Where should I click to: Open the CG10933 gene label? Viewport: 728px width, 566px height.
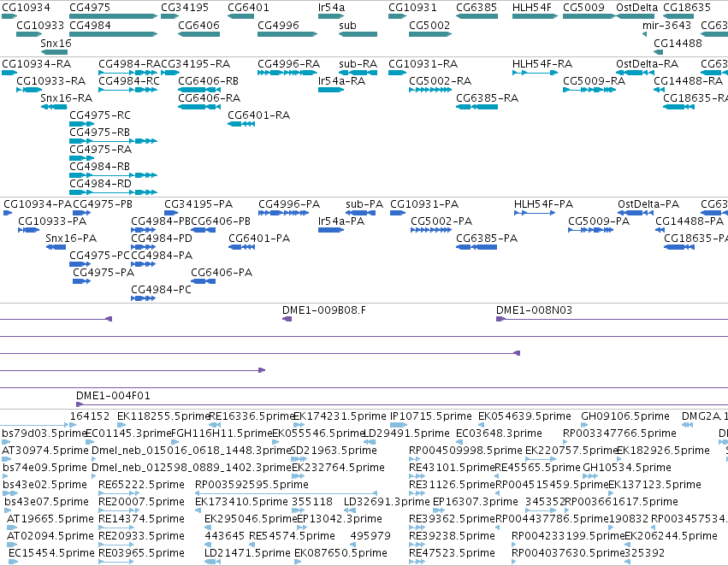[x=40, y=25]
